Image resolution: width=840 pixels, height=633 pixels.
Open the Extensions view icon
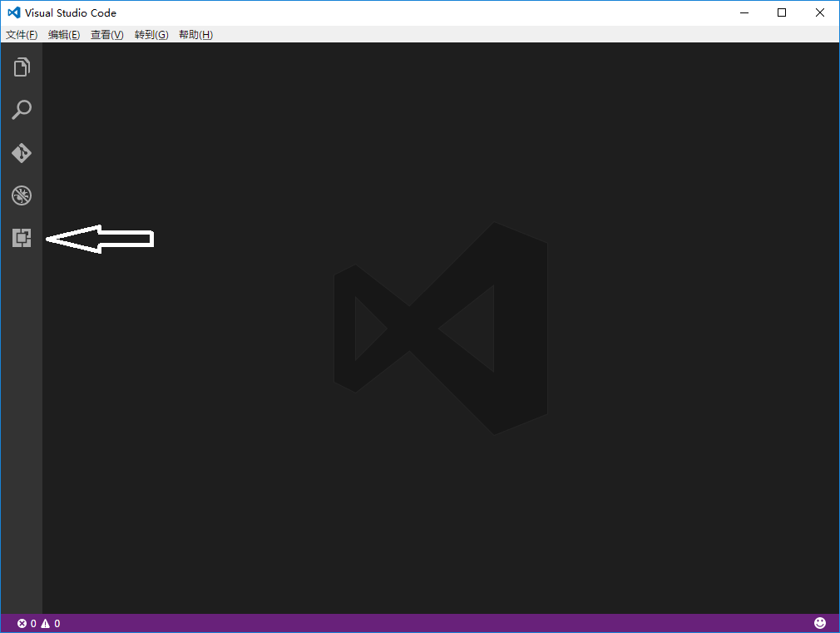[x=22, y=238]
